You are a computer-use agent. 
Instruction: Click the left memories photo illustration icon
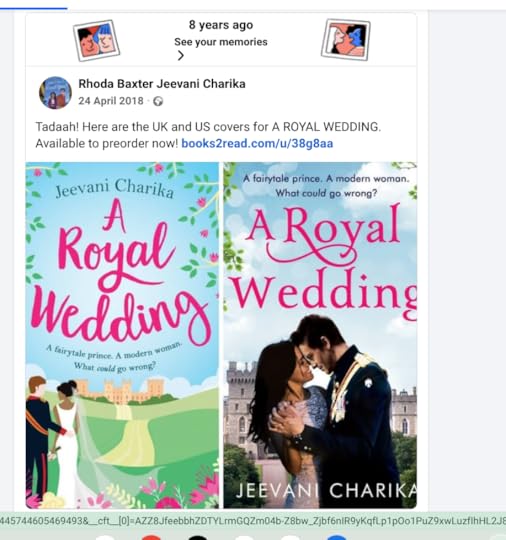click(96, 40)
